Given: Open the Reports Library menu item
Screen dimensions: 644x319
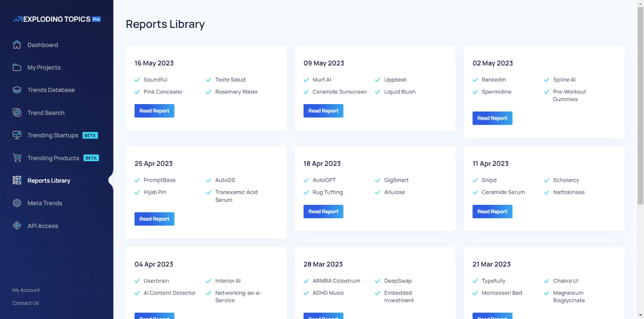Looking at the screenshot, I should pyautogui.click(x=49, y=180).
